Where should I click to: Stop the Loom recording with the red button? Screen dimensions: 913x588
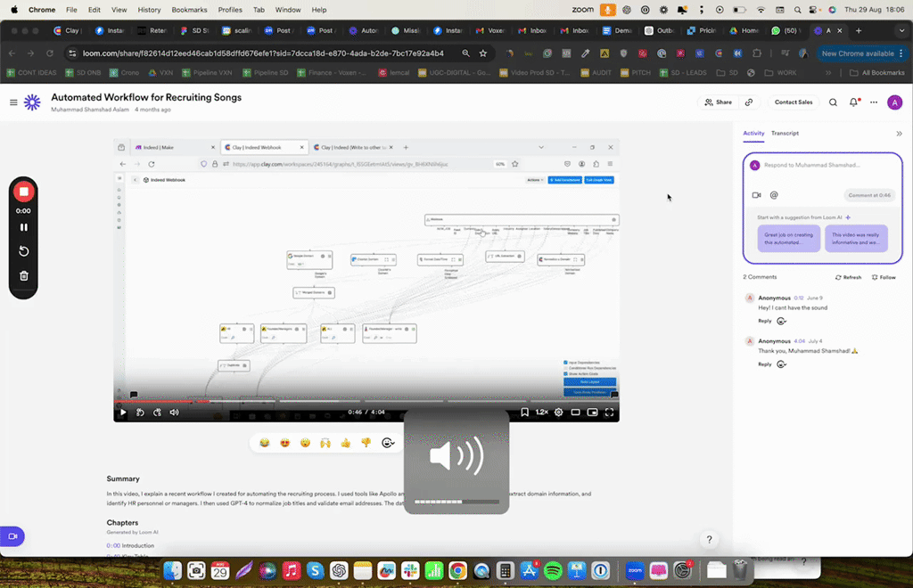24,192
